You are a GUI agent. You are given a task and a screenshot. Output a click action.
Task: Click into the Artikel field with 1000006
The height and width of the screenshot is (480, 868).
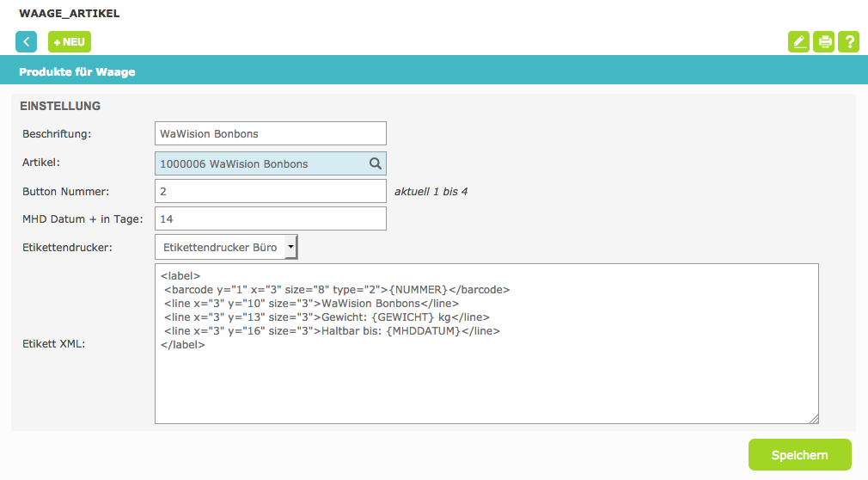click(258, 163)
